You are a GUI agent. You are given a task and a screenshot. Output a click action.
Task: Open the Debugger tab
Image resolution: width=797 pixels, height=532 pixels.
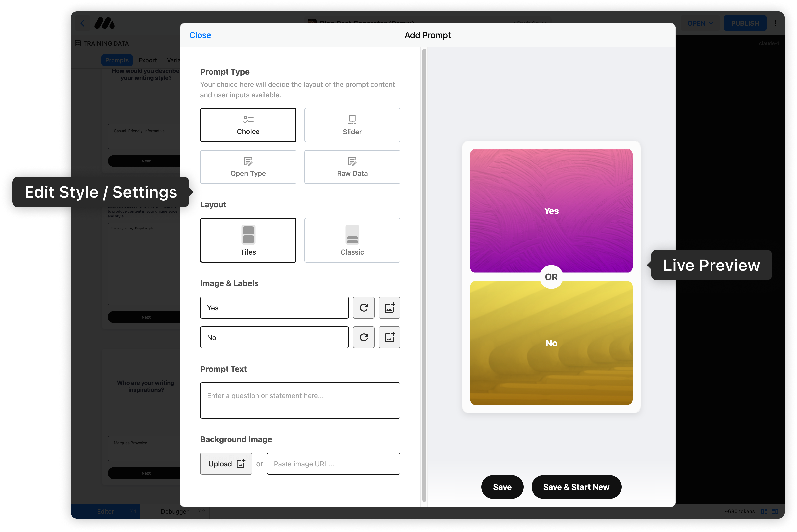(174, 511)
